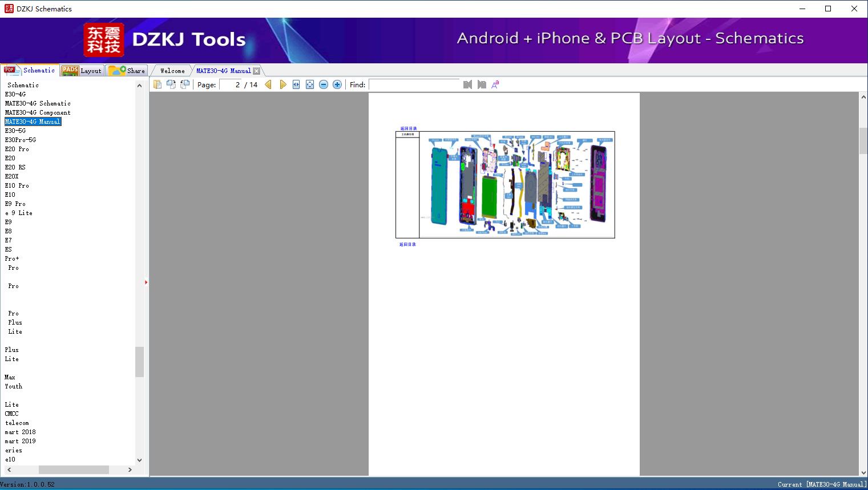Click lower blue link below the diagram
The image size is (868, 490).
pyautogui.click(x=407, y=244)
